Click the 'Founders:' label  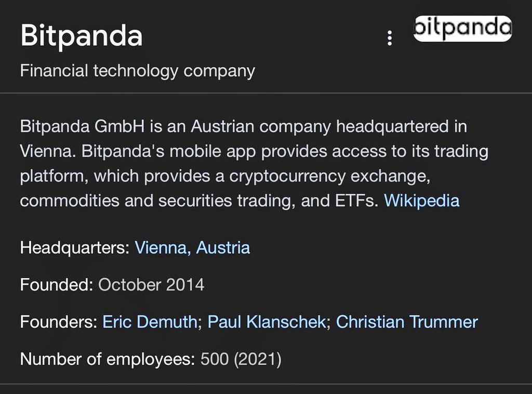(x=59, y=322)
